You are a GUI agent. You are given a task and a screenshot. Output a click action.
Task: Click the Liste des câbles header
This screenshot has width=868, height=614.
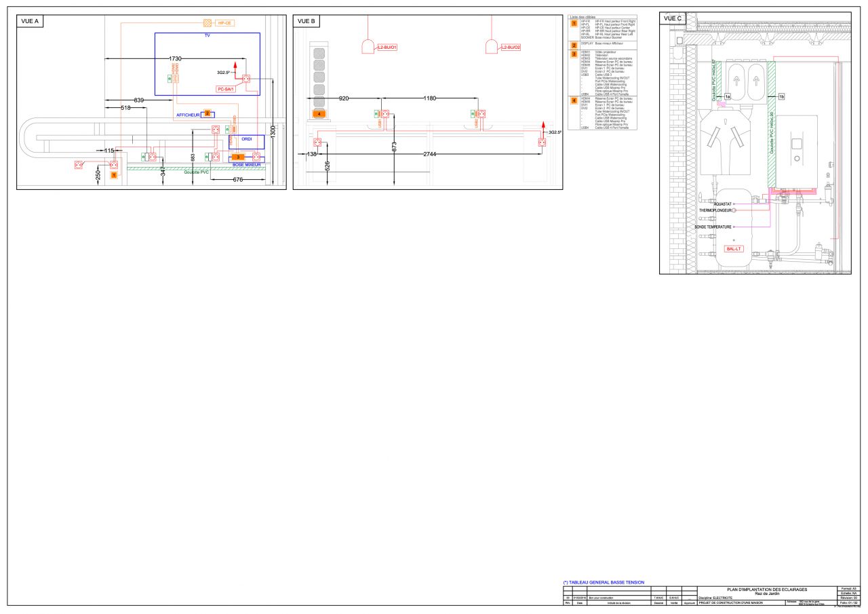tap(583, 17)
